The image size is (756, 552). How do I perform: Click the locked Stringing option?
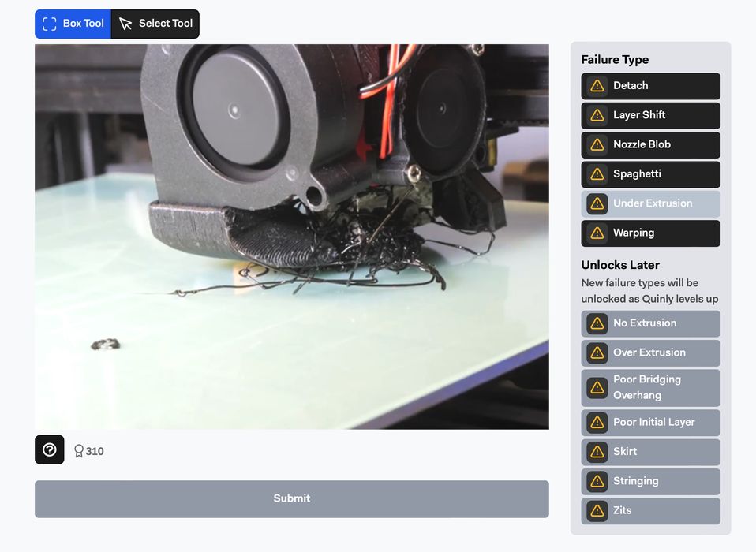[x=650, y=481]
